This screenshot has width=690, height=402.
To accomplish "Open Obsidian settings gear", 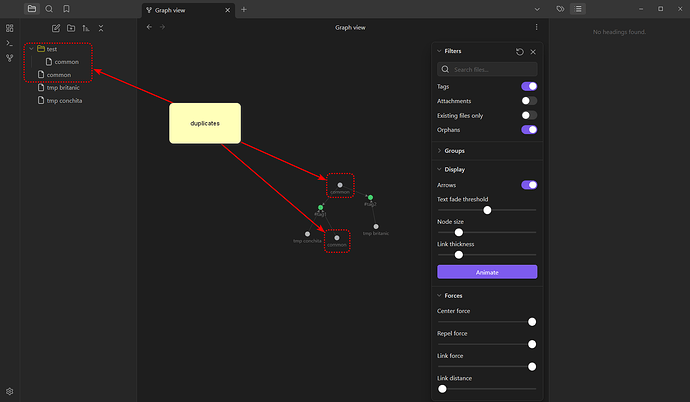I will pos(9,391).
